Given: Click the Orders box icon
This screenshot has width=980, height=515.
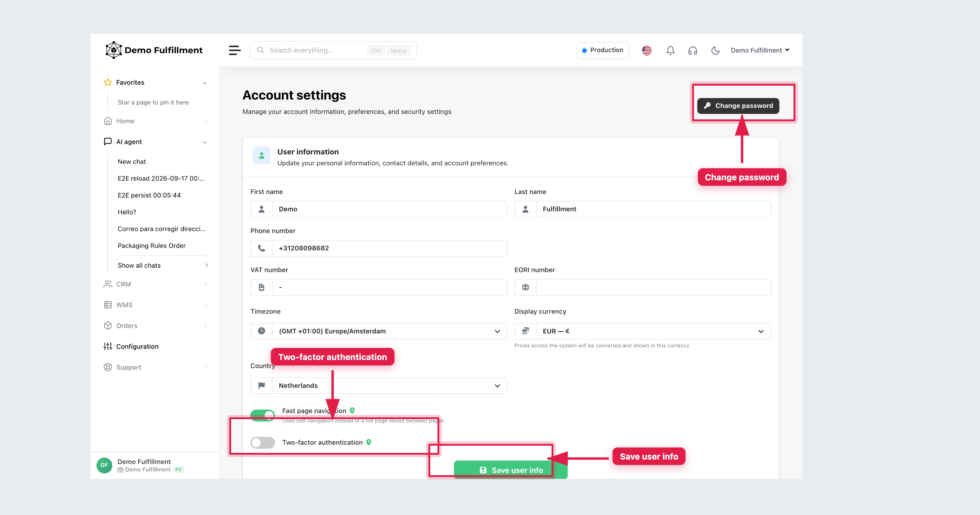Looking at the screenshot, I should pyautogui.click(x=108, y=325).
